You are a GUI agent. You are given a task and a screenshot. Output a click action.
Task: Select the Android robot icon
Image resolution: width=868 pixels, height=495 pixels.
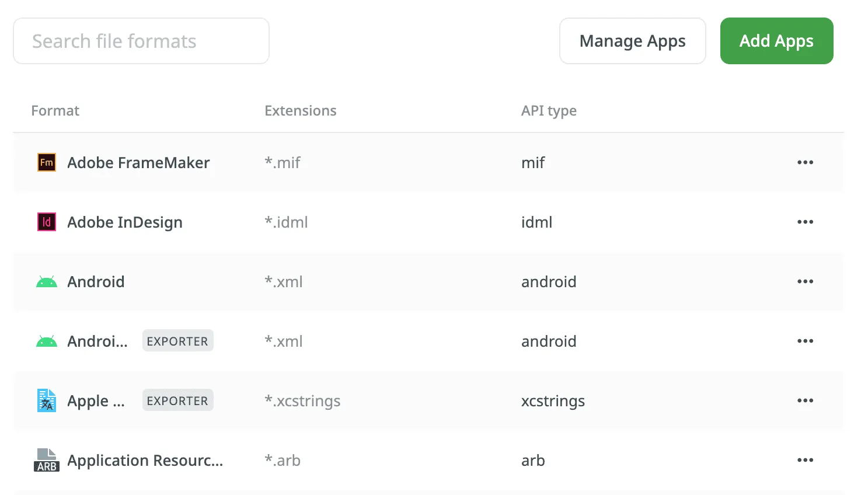click(x=46, y=281)
